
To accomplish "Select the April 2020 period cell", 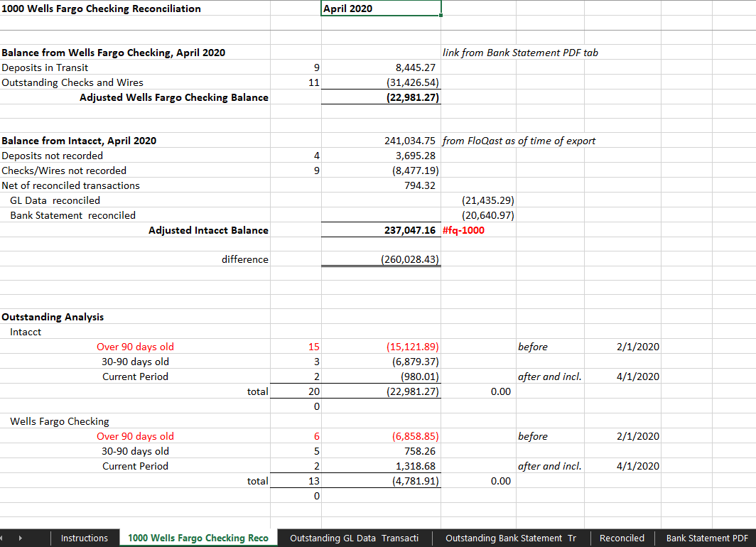I will (x=381, y=9).
